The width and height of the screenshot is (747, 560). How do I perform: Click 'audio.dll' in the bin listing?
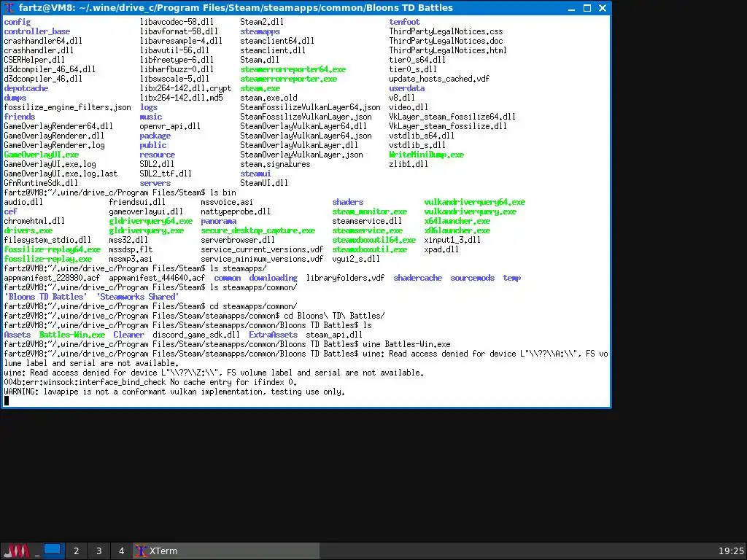[23, 203]
